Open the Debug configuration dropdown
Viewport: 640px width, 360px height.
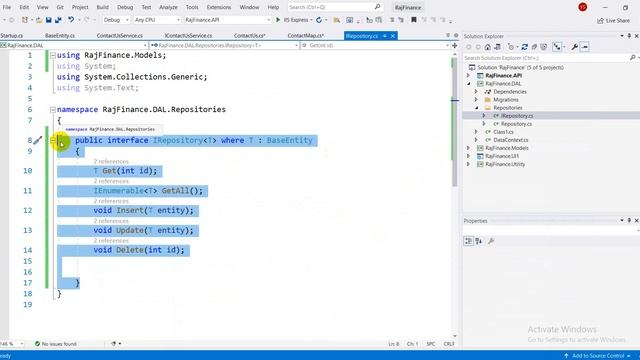click(x=116, y=20)
